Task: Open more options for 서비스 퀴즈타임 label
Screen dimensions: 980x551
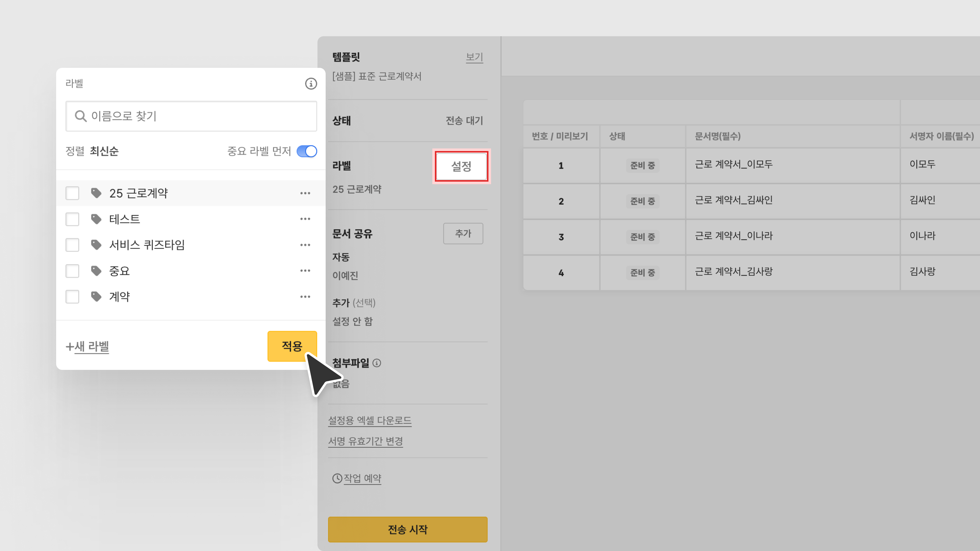Action: click(x=305, y=245)
